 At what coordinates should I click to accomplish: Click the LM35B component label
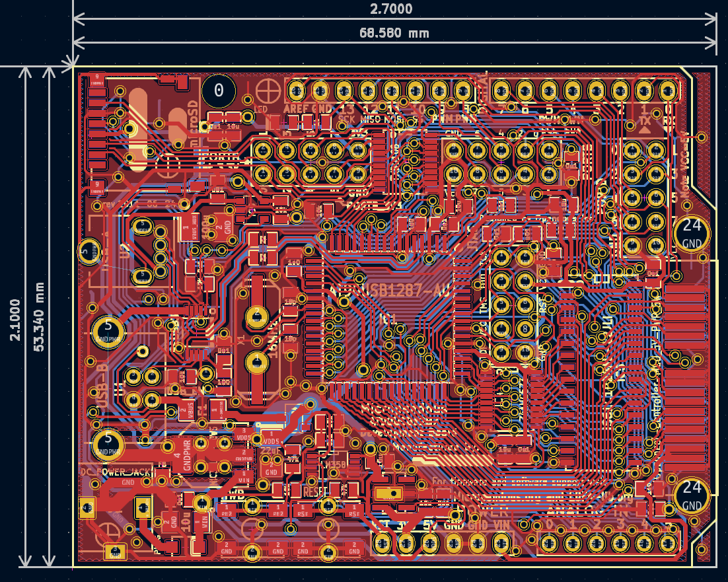(x=334, y=464)
